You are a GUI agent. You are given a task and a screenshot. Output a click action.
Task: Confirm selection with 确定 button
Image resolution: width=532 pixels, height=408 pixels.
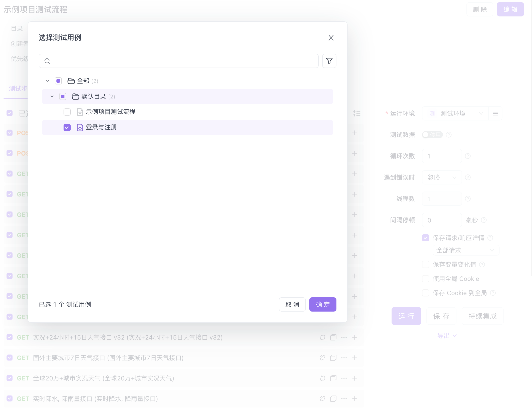(x=322, y=304)
